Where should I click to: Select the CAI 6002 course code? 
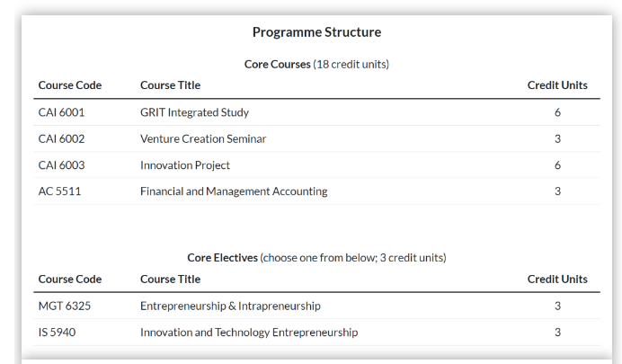(x=61, y=138)
